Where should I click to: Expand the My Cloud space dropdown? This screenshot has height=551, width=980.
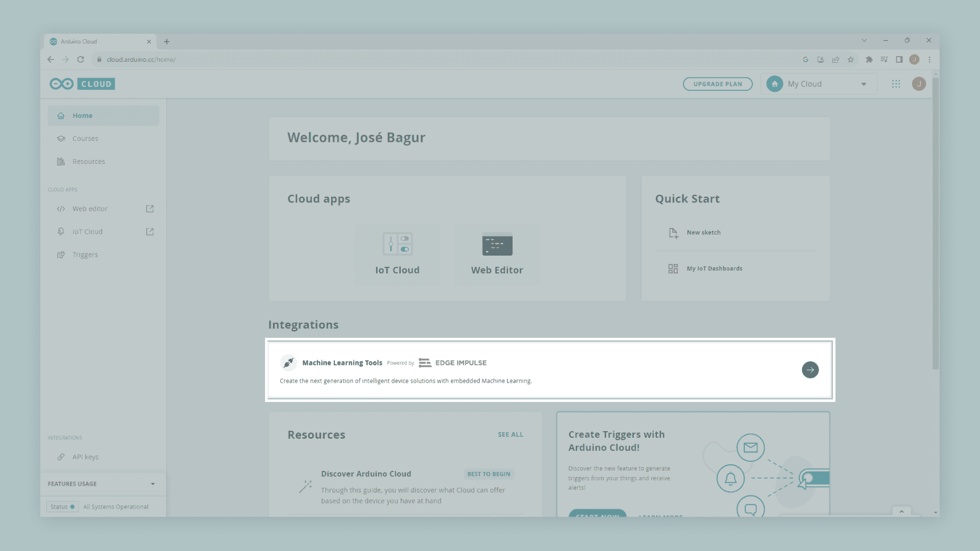click(x=864, y=84)
